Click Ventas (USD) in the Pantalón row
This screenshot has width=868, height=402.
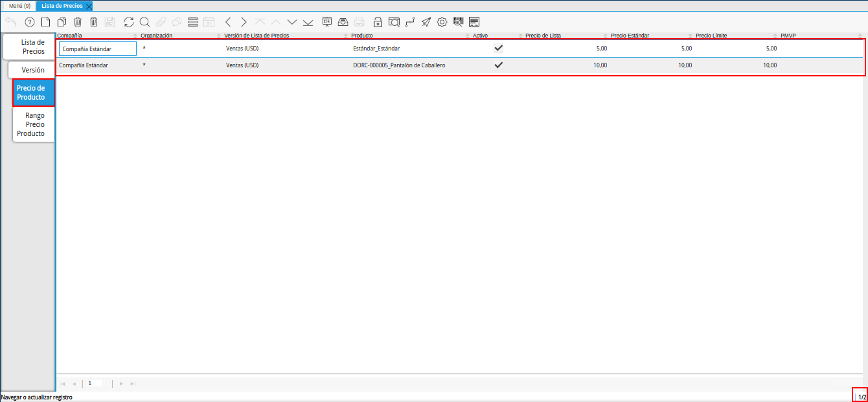pos(242,65)
